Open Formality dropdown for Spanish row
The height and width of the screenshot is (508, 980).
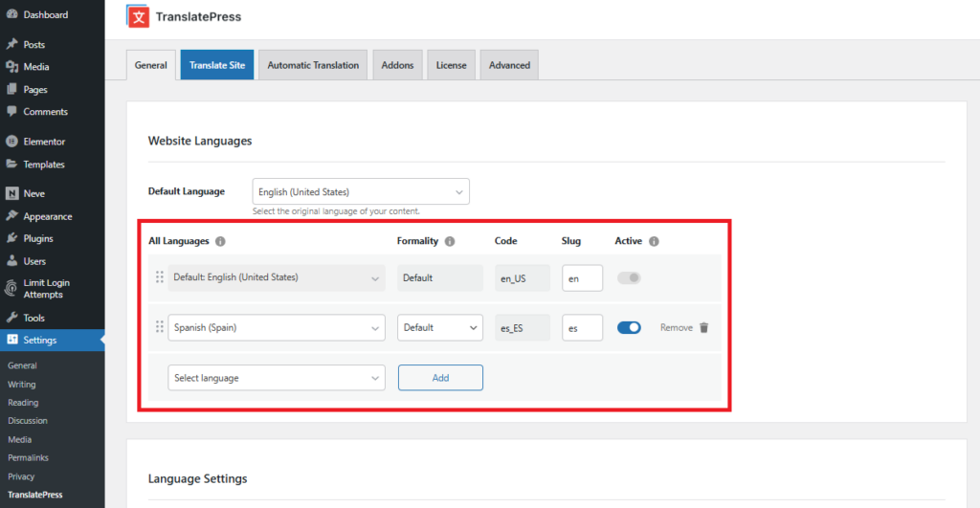[x=440, y=327]
